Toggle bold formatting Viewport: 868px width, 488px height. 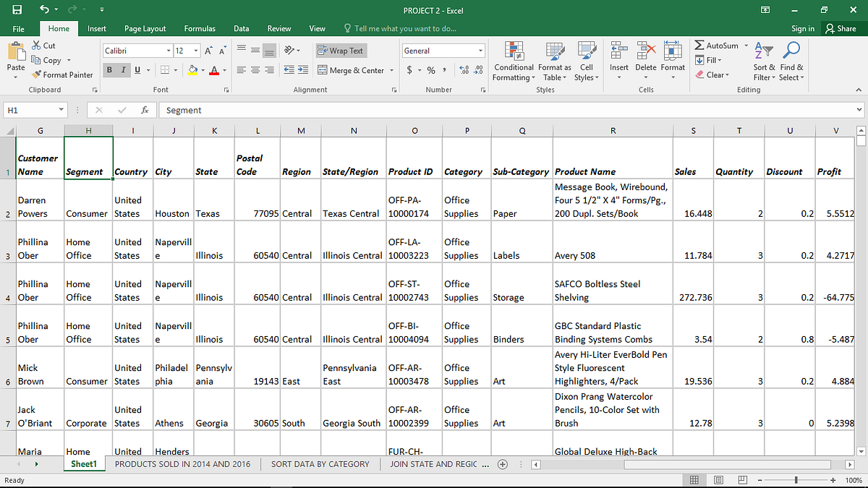click(x=109, y=69)
